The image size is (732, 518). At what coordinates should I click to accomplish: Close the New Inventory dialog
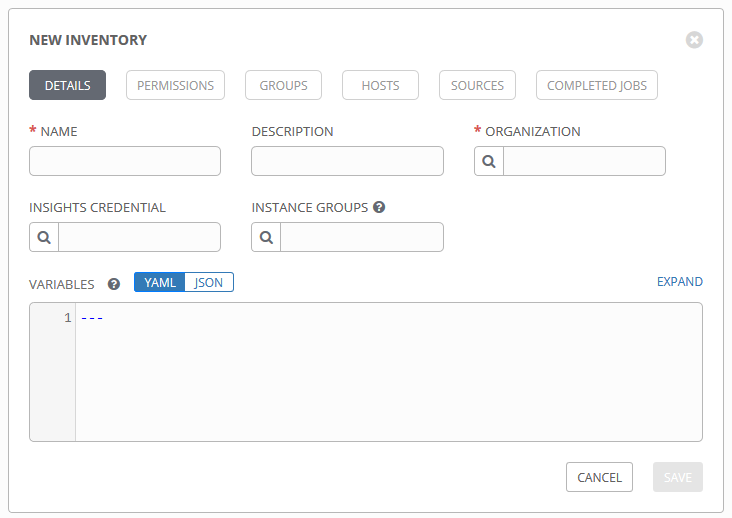pyautogui.click(x=694, y=40)
